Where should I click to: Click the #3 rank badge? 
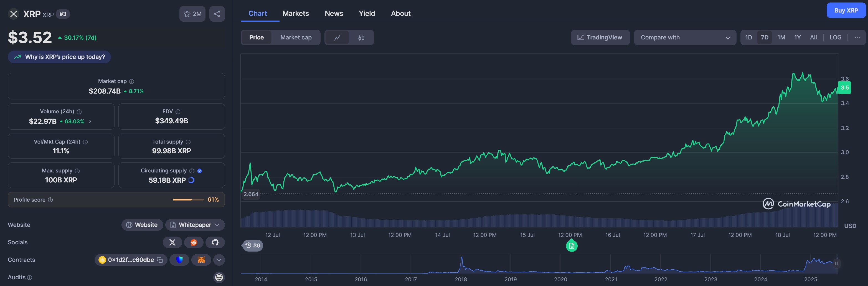pyautogui.click(x=63, y=14)
